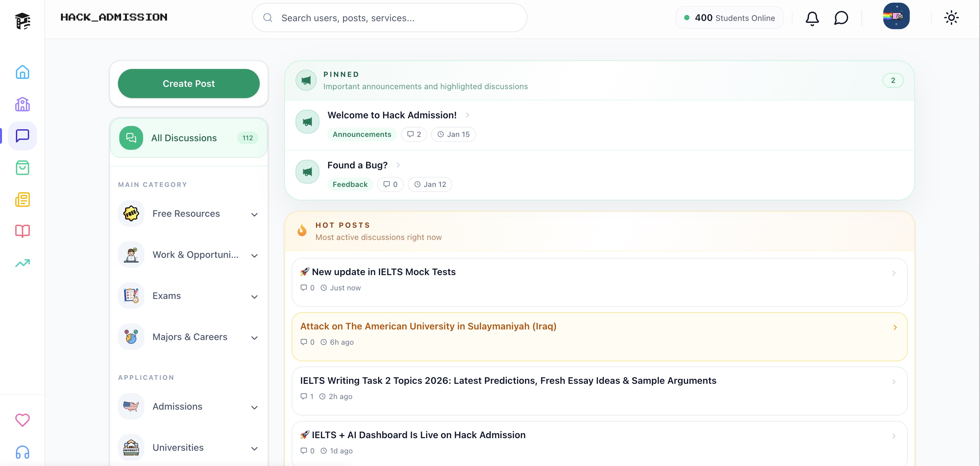Select the Trending chart icon in sidebar
980x466 pixels.
(22, 263)
